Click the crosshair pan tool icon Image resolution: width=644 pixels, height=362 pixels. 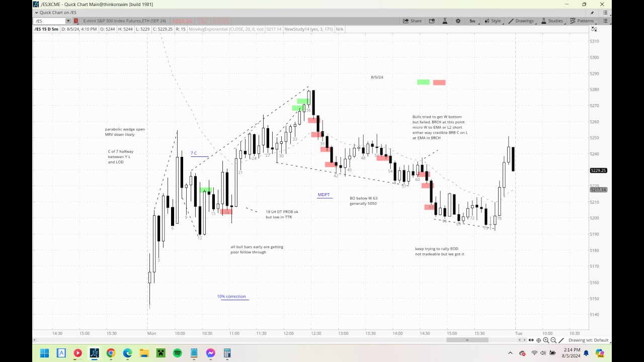click(538, 340)
